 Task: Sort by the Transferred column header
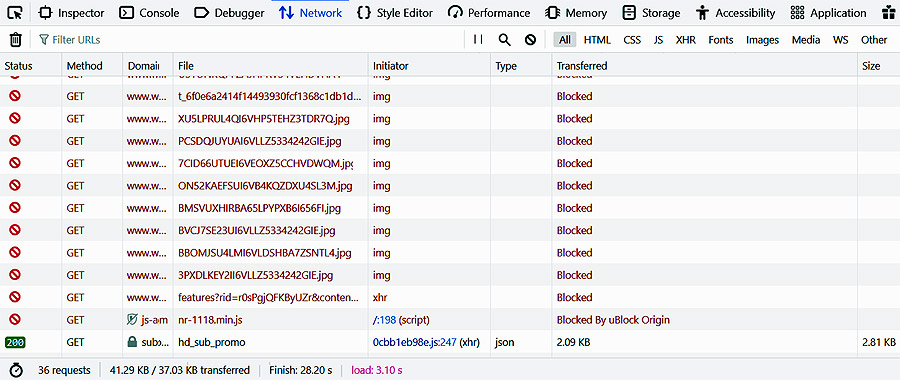click(704, 66)
